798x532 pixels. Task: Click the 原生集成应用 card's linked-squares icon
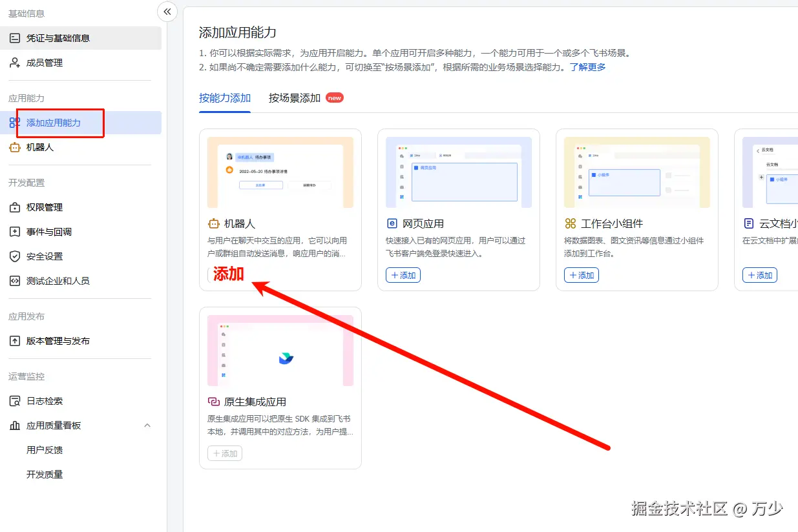click(x=214, y=402)
